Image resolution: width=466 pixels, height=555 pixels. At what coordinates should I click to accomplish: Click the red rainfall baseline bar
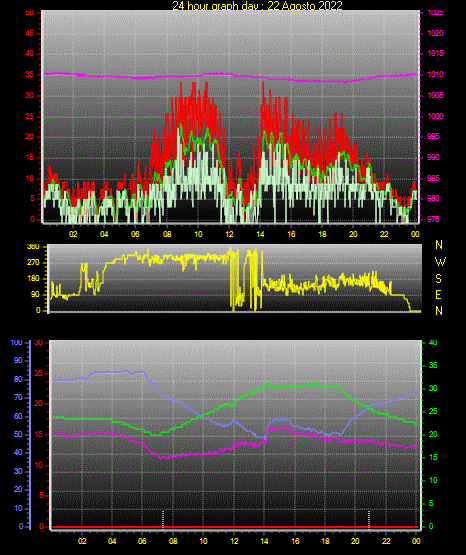tap(235, 527)
